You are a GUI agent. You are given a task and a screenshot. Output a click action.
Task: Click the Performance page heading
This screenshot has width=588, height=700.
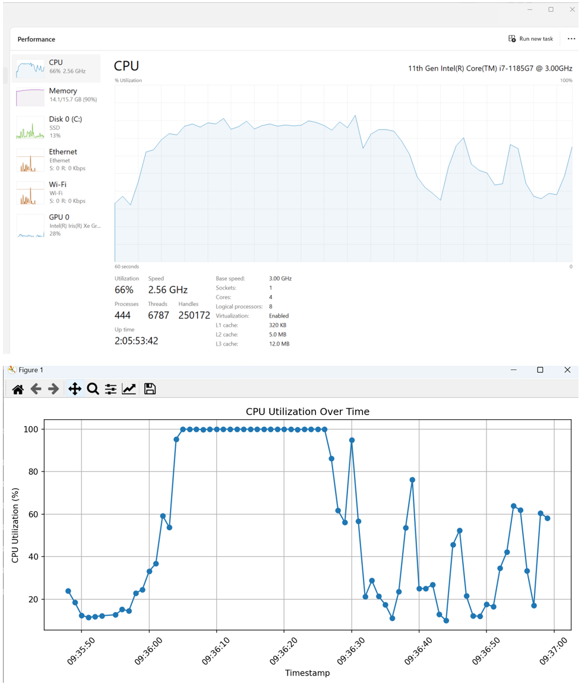[x=36, y=39]
